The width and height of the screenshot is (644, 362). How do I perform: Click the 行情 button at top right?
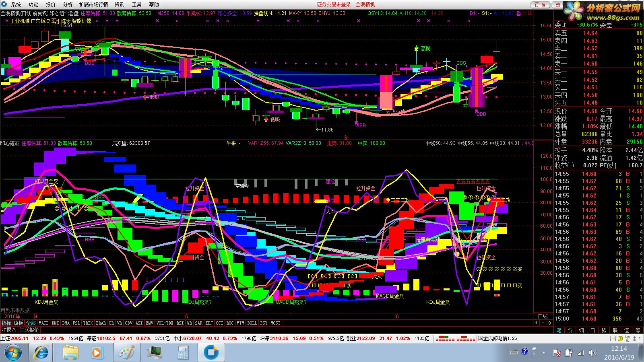pos(540,4)
